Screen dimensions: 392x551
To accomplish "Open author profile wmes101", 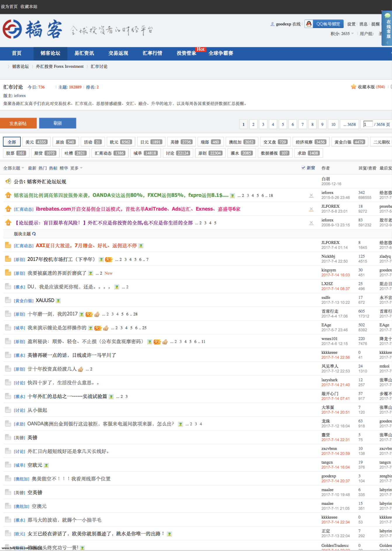I will [329, 339].
